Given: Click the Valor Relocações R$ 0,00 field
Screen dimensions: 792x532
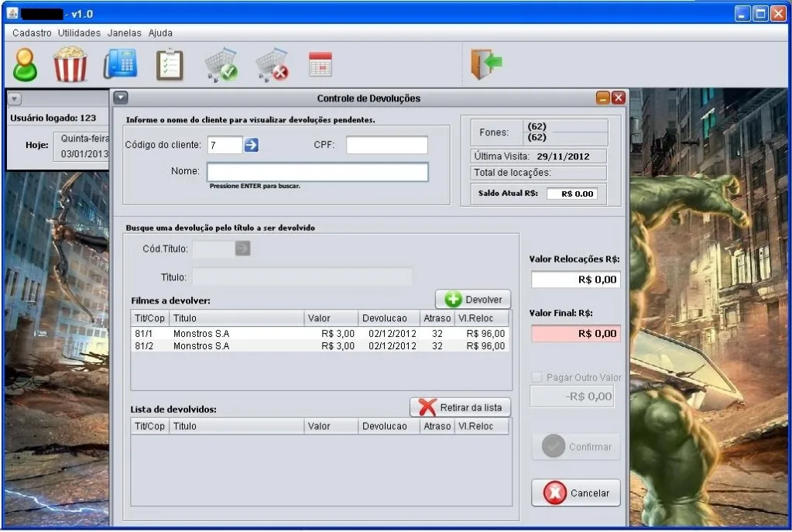Looking at the screenshot, I should point(576,280).
